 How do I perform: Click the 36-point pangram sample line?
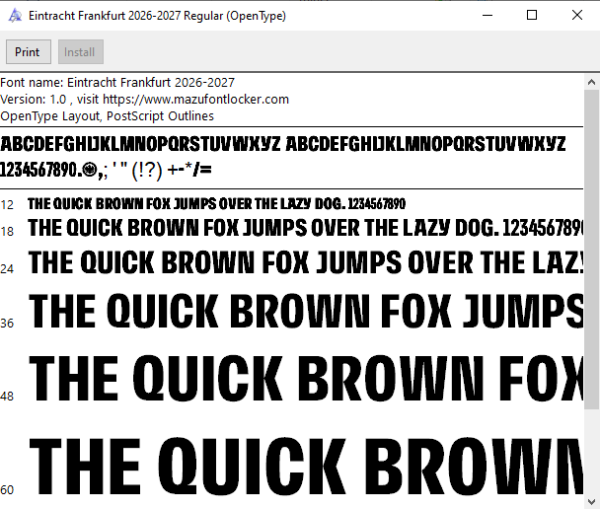coord(306,311)
